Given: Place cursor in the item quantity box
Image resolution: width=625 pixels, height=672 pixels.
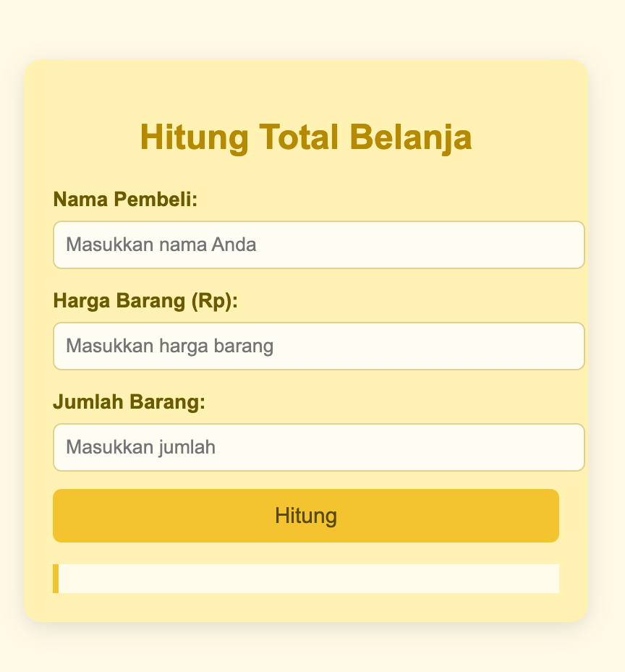Looking at the screenshot, I should 318,448.
